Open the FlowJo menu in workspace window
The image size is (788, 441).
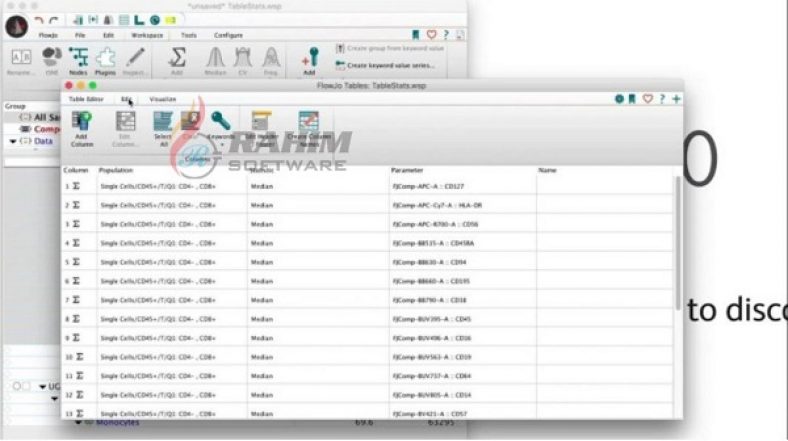[48, 35]
